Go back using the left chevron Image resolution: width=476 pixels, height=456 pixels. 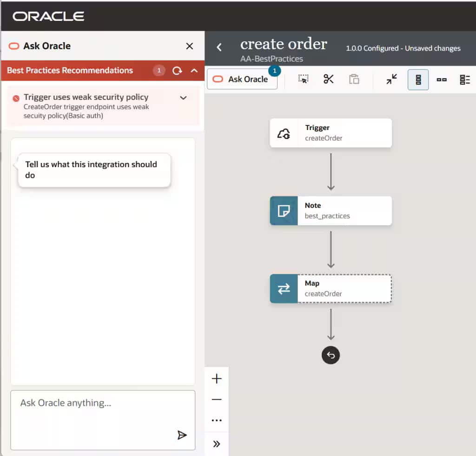[x=219, y=47]
